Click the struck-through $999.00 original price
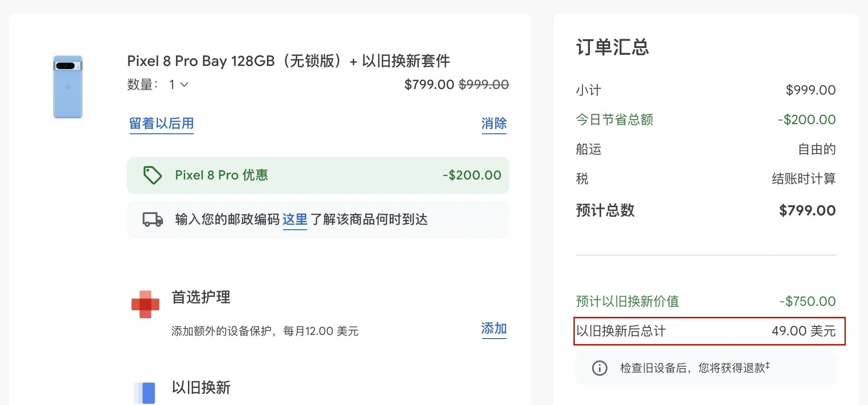Image resolution: width=868 pixels, height=405 pixels. tap(484, 84)
